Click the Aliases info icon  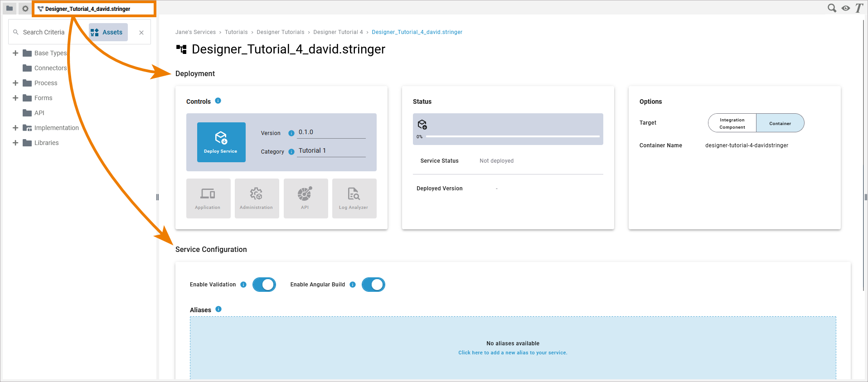218,309
